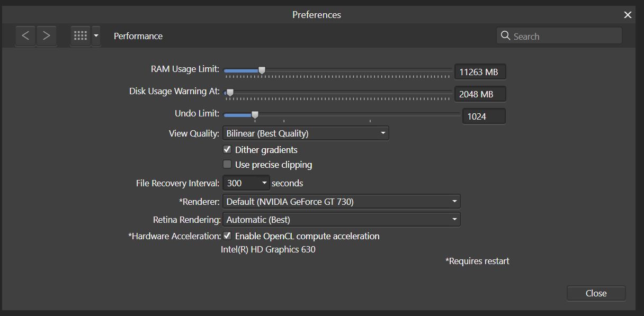
Task: Go back with the left arrow icon
Action: (x=25, y=36)
